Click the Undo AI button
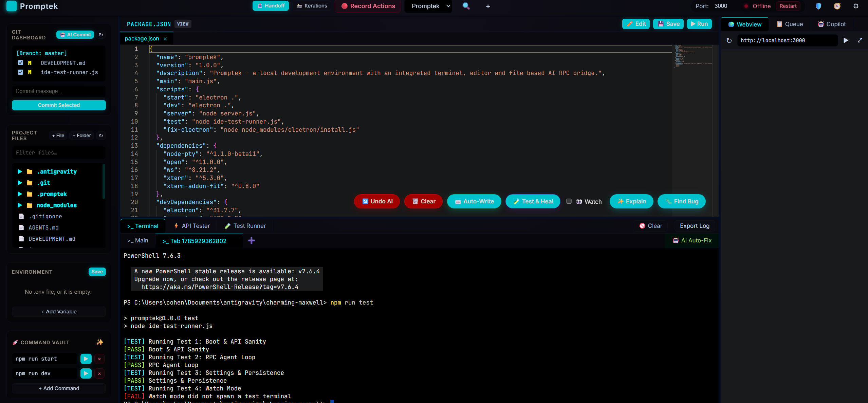This screenshot has height=403, width=868. point(377,201)
